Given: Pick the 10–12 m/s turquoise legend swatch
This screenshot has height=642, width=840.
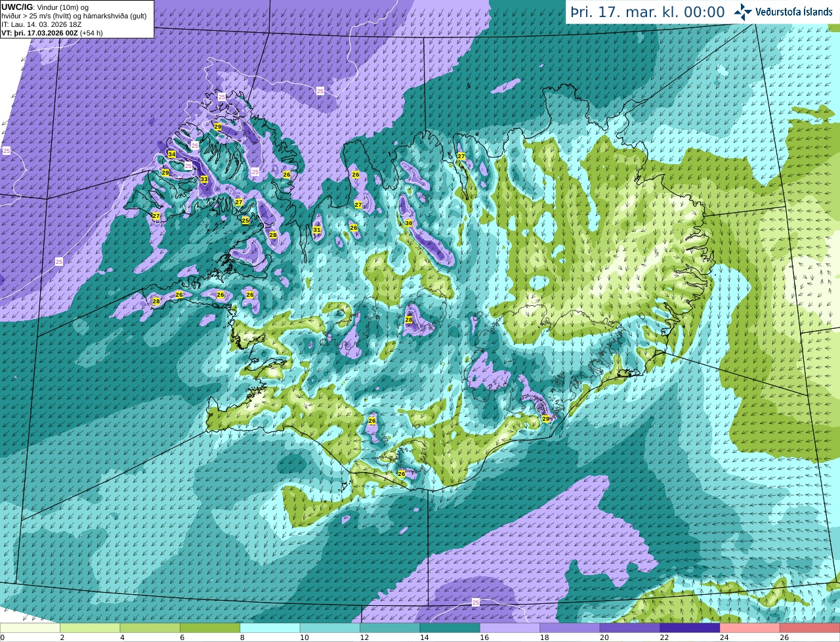Looking at the screenshot, I should (330, 628).
